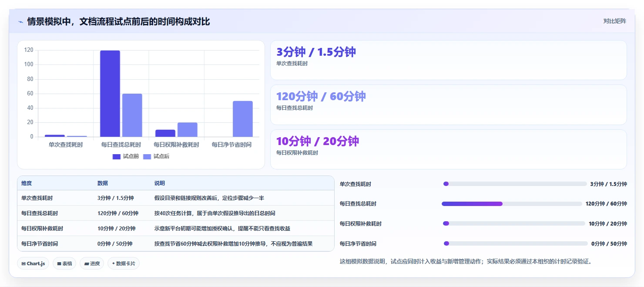Select the 表格 chip

(64, 263)
